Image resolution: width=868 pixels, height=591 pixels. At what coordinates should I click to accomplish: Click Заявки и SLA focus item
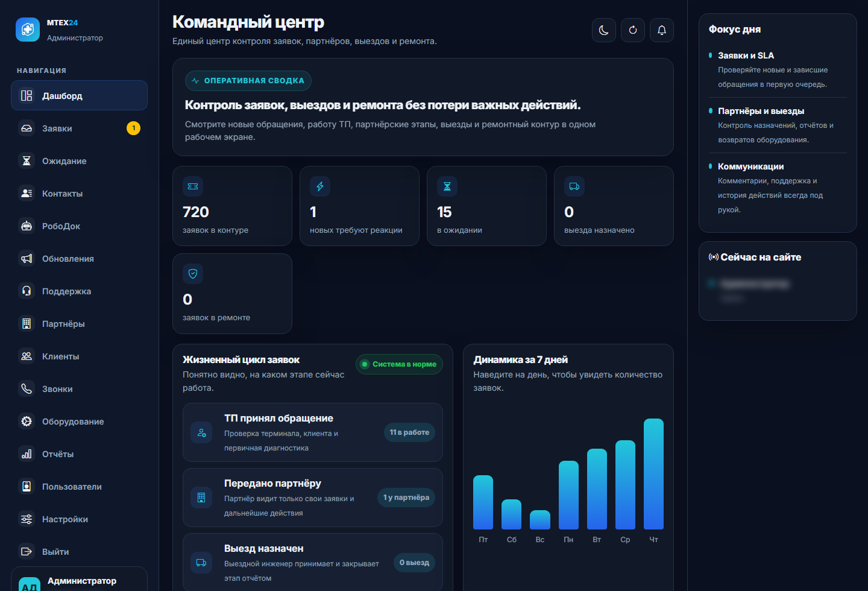coord(778,69)
